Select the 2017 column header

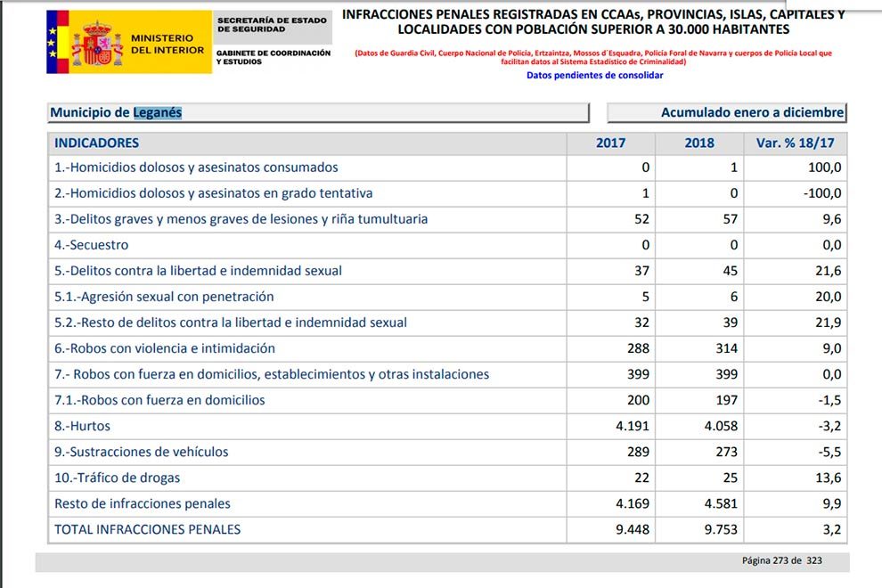pyautogui.click(x=610, y=143)
